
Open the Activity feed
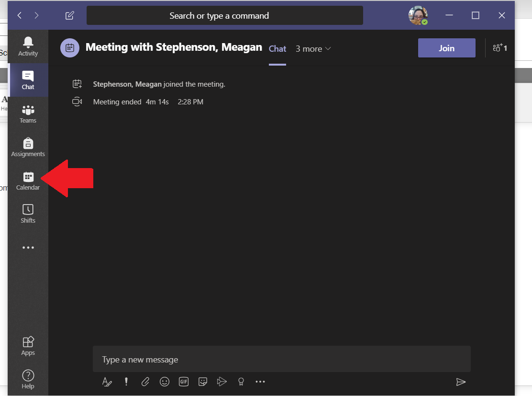[x=28, y=46]
